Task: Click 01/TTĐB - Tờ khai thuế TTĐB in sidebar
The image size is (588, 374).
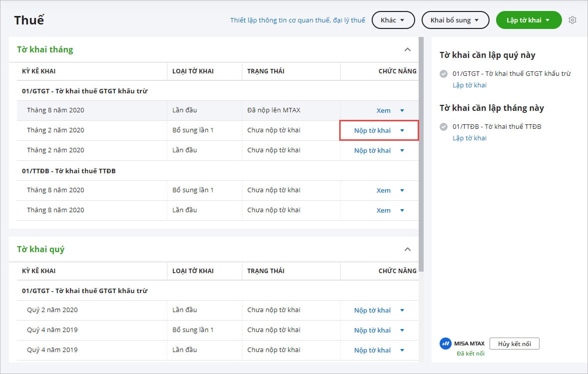Action: point(497,127)
